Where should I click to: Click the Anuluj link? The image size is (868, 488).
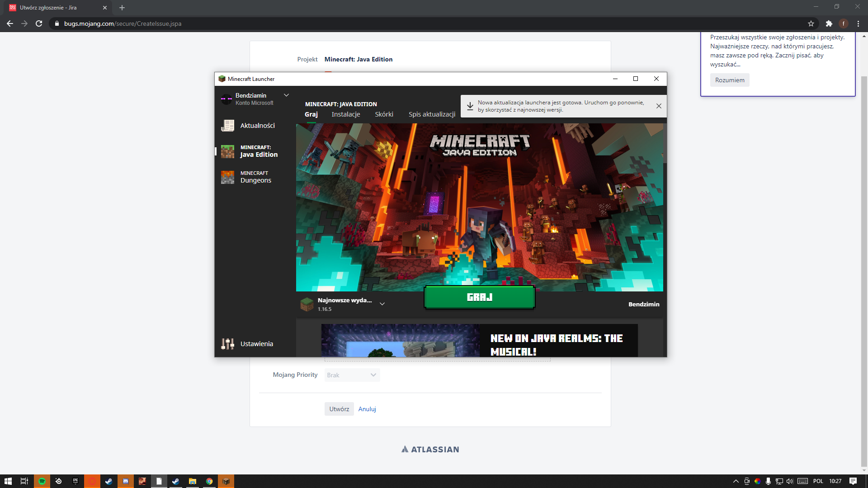coord(367,409)
